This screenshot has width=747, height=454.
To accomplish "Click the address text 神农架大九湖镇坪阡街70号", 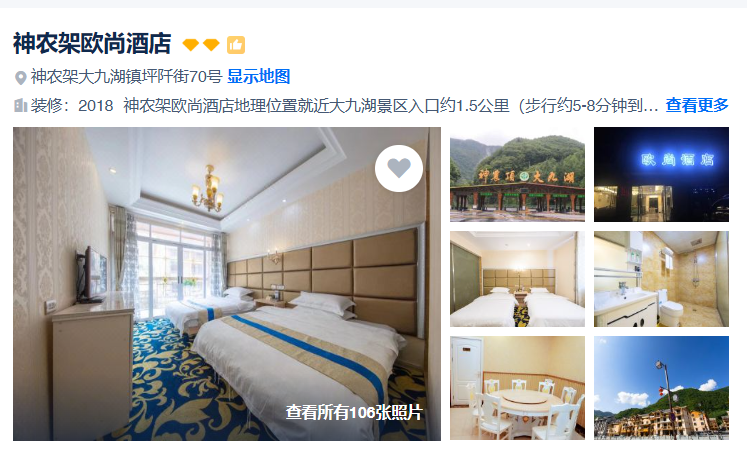I will [x=127, y=76].
